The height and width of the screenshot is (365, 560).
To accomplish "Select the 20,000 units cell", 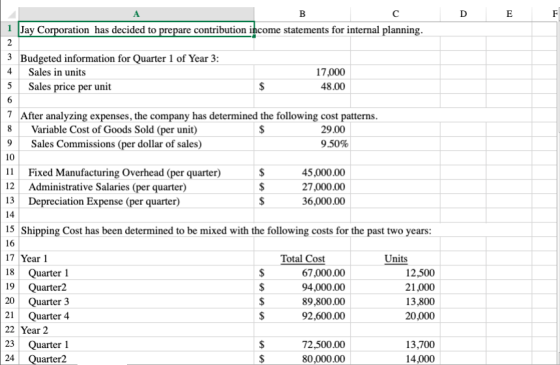I will coord(395,316).
